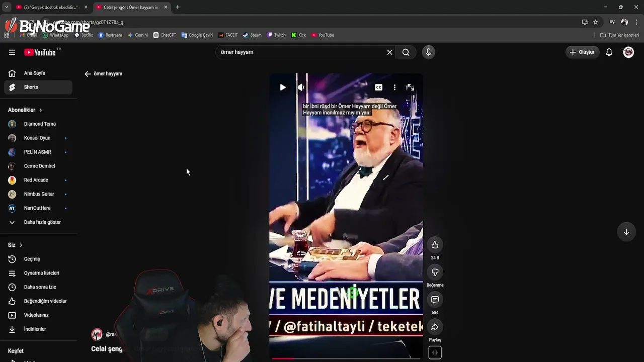Open the Cemre Demirel channel
This screenshot has width=644, height=362.
[x=38, y=166]
